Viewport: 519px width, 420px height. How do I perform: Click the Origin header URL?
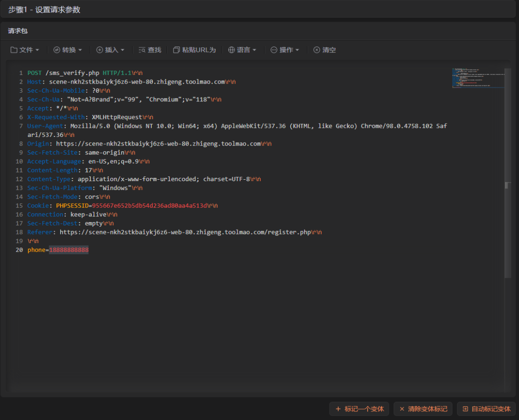(158, 144)
